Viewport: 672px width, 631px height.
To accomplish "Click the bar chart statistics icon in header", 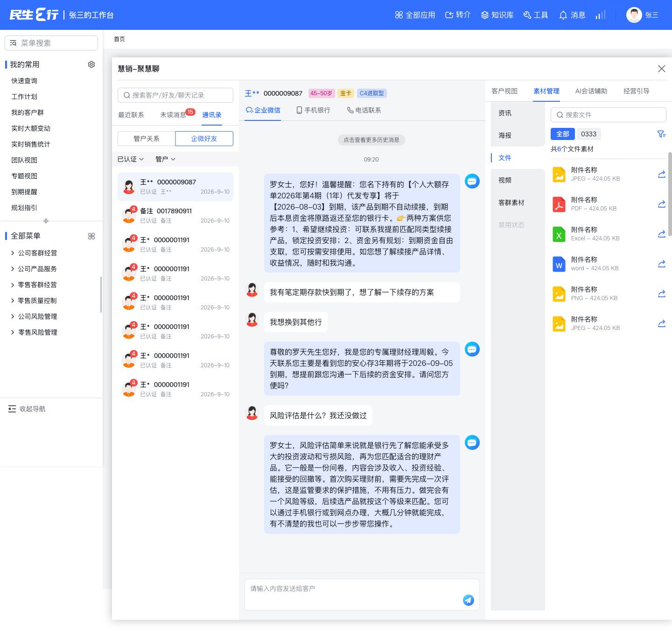I will [x=601, y=15].
